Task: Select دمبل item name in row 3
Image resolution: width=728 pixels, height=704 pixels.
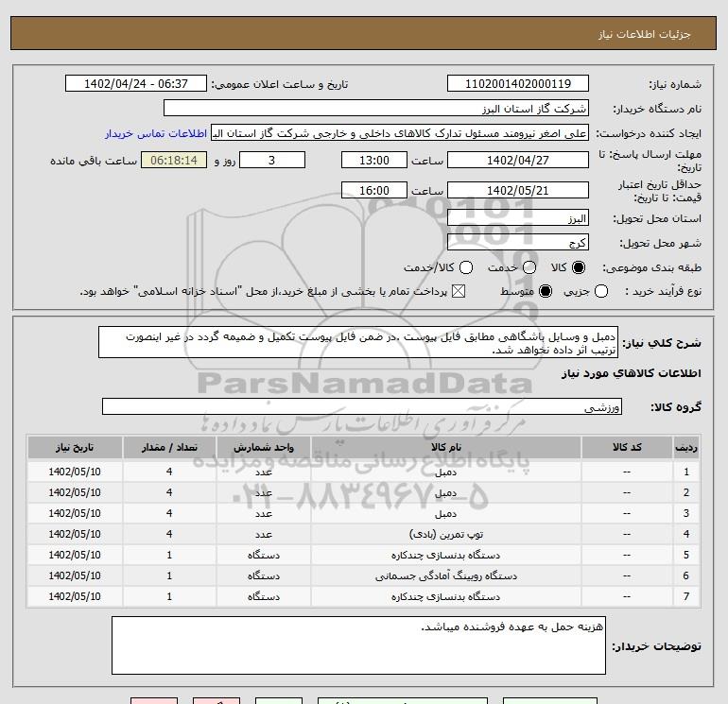Action: (445, 514)
